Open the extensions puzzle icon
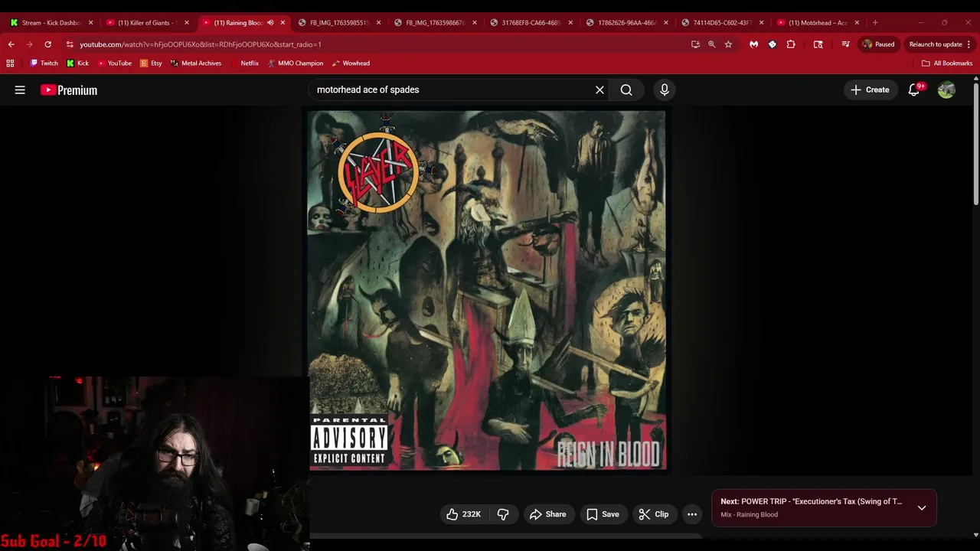The width and height of the screenshot is (980, 551). 791,44
